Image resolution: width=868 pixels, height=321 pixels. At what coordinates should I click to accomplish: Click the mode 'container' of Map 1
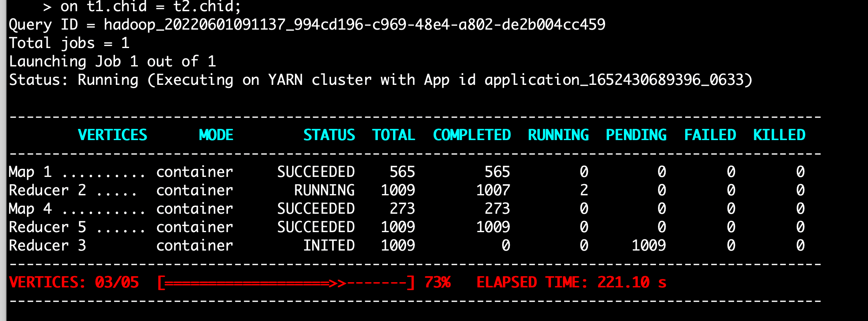tap(194, 172)
